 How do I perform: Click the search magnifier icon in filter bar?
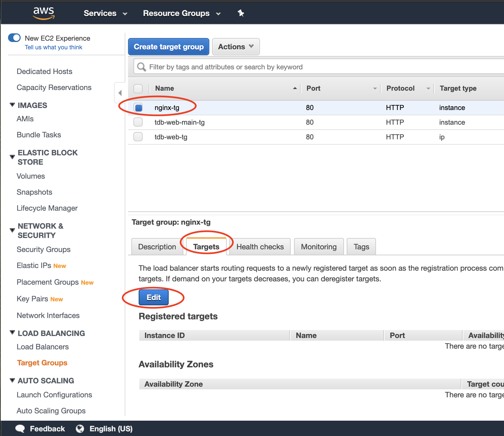tap(142, 67)
